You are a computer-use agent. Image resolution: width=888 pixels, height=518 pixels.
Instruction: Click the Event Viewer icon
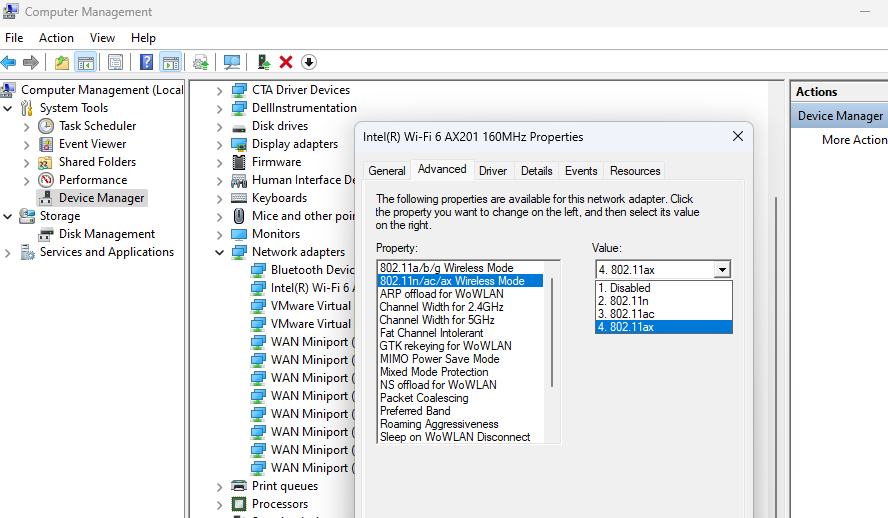46,144
